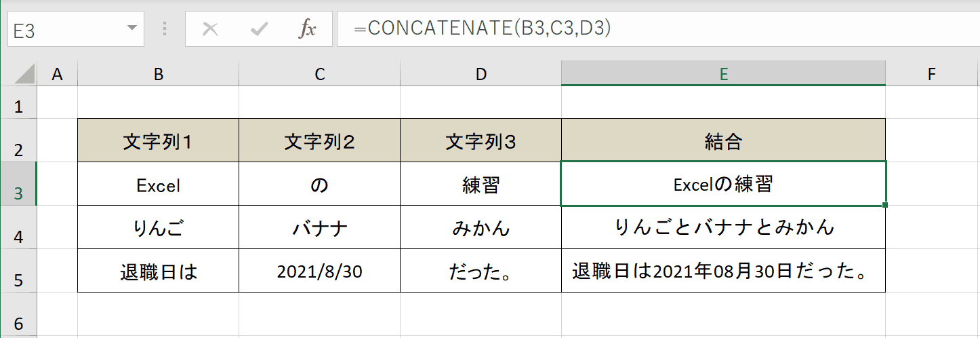980x338 pixels.
Task: Click the Enter checkmark formula icon
Action: (x=259, y=29)
